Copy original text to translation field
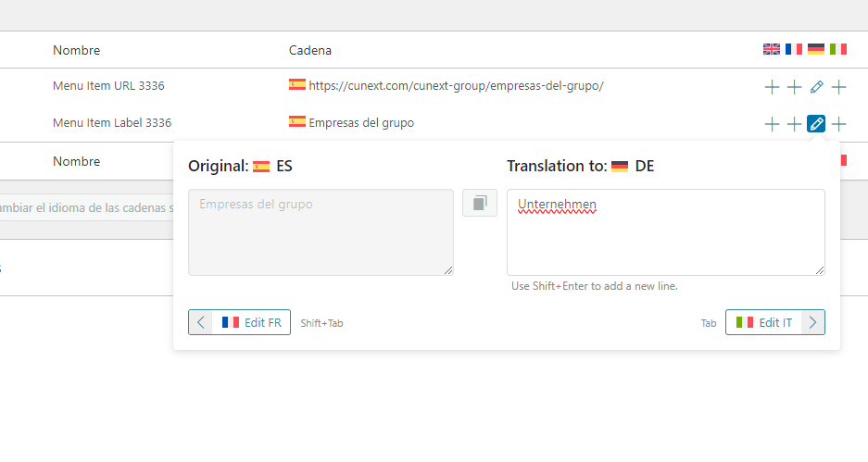Screen dimensions: 868x462 (480, 203)
